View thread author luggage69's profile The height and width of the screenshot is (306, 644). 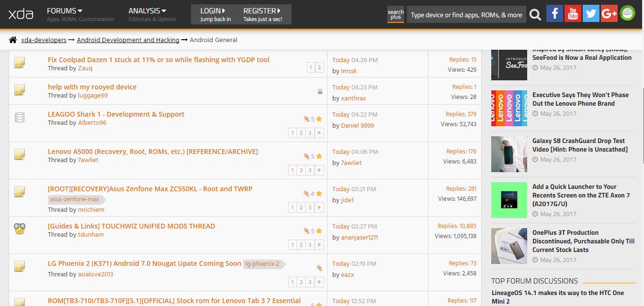pos(93,96)
